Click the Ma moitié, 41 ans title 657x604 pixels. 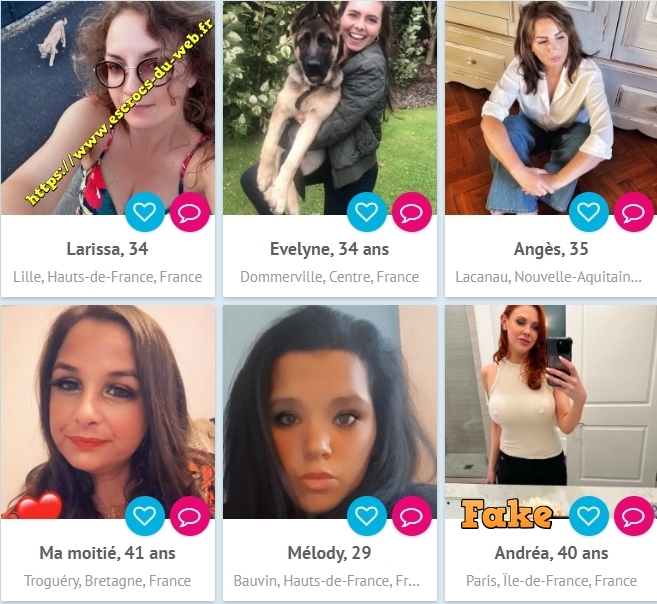click(107, 553)
